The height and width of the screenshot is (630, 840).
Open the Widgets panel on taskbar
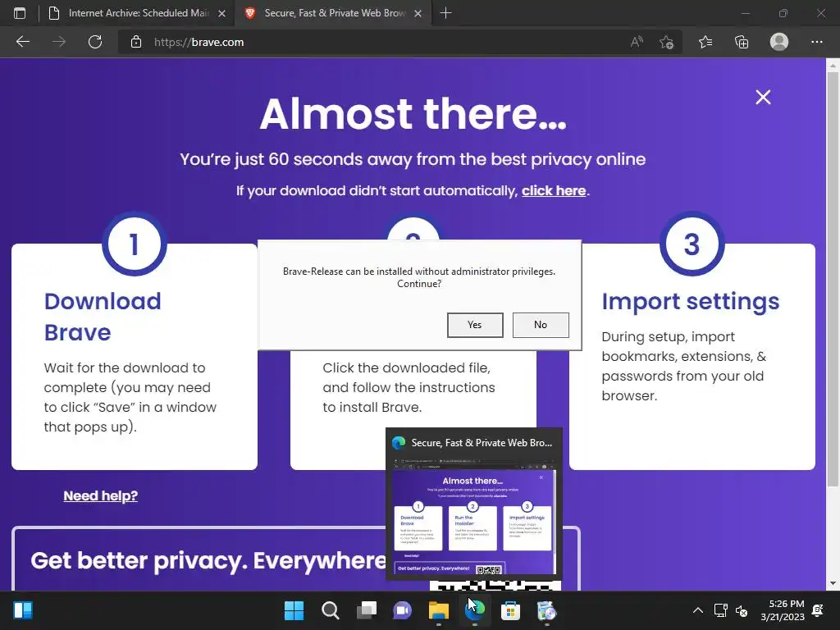pyautogui.click(x=23, y=610)
